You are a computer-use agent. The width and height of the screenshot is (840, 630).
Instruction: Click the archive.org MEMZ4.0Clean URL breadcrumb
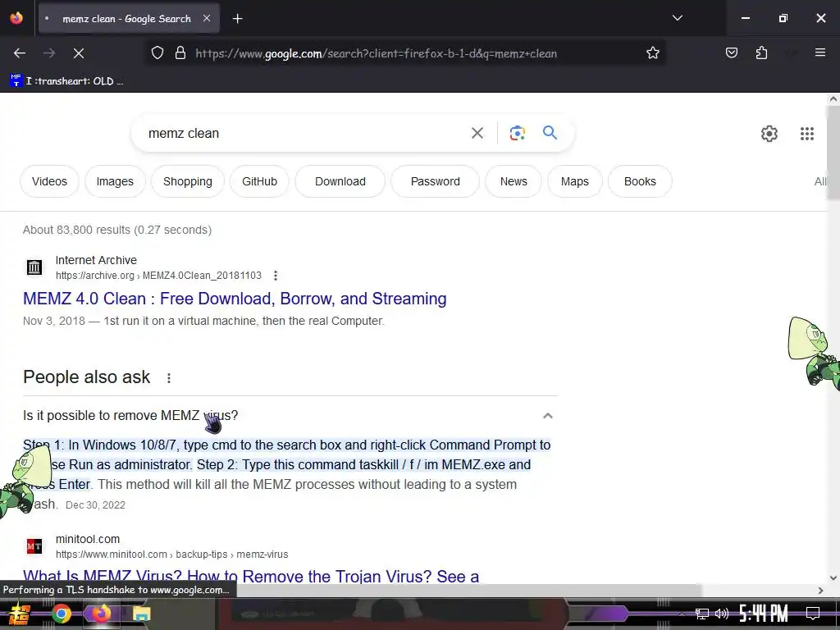point(158,276)
